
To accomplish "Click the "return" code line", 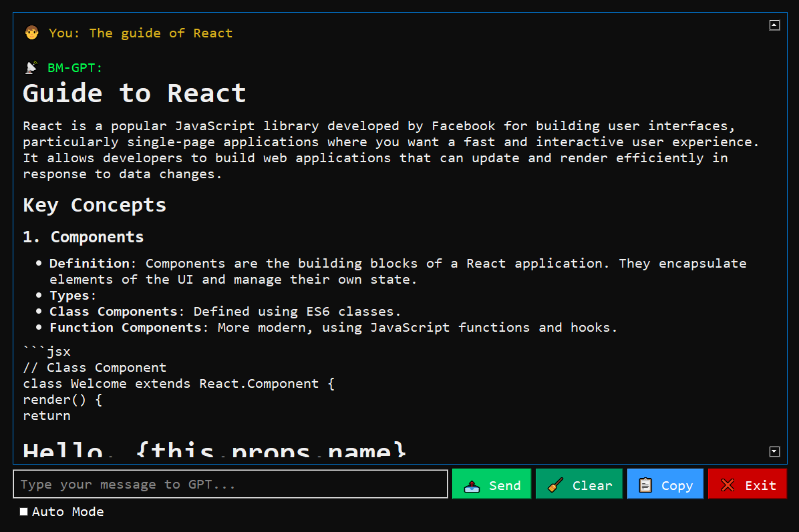I will coord(47,415).
